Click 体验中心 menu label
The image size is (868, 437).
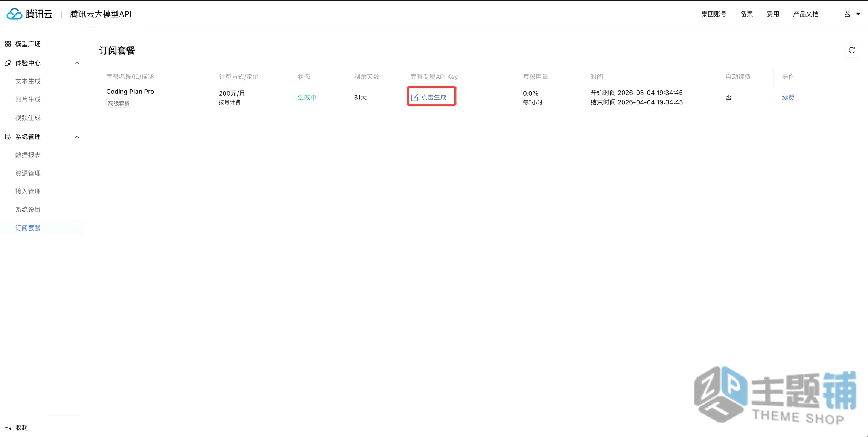coord(28,63)
